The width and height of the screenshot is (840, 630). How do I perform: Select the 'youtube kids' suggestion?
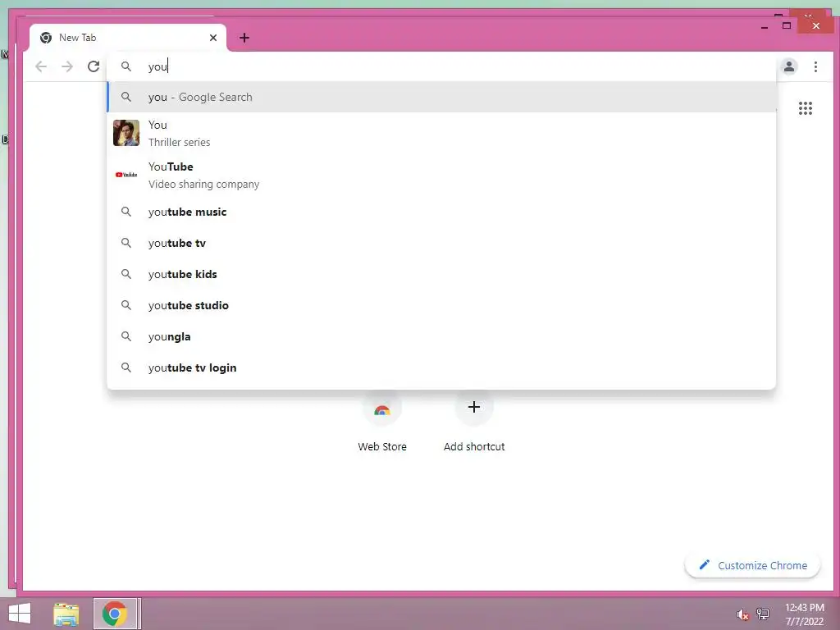click(x=441, y=274)
